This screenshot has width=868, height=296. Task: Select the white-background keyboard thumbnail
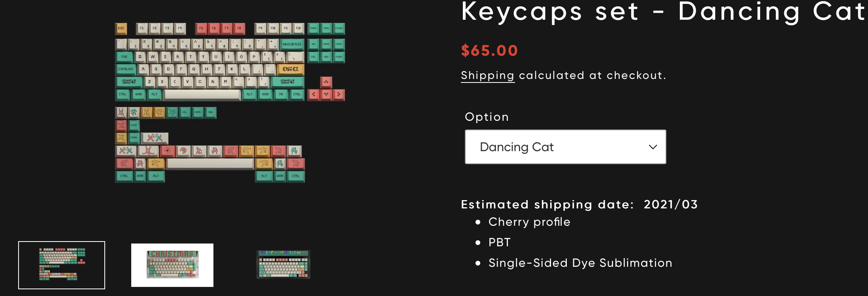(x=172, y=265)
